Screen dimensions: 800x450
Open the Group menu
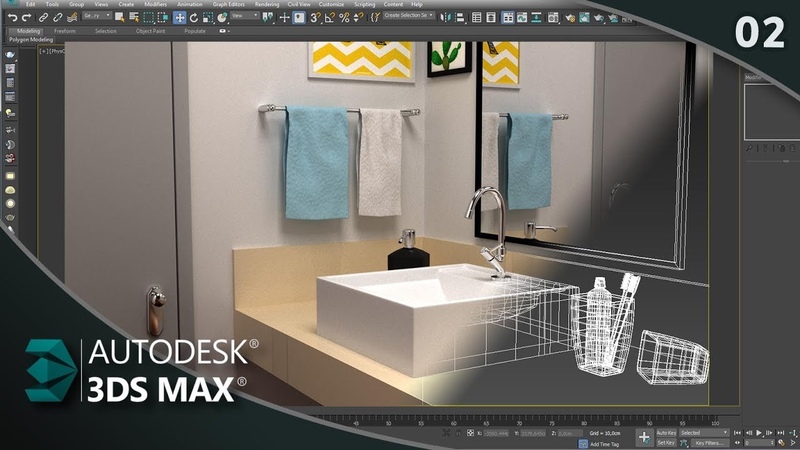77,4
